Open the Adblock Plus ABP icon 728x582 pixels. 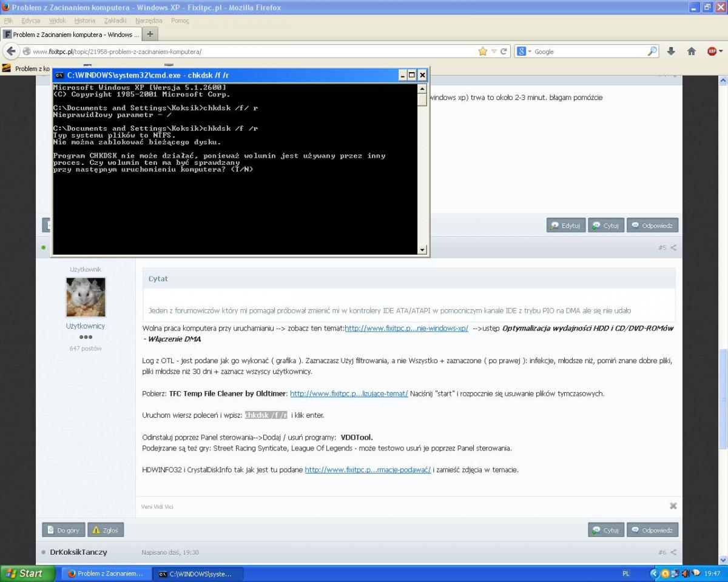[x=712, y=52]
